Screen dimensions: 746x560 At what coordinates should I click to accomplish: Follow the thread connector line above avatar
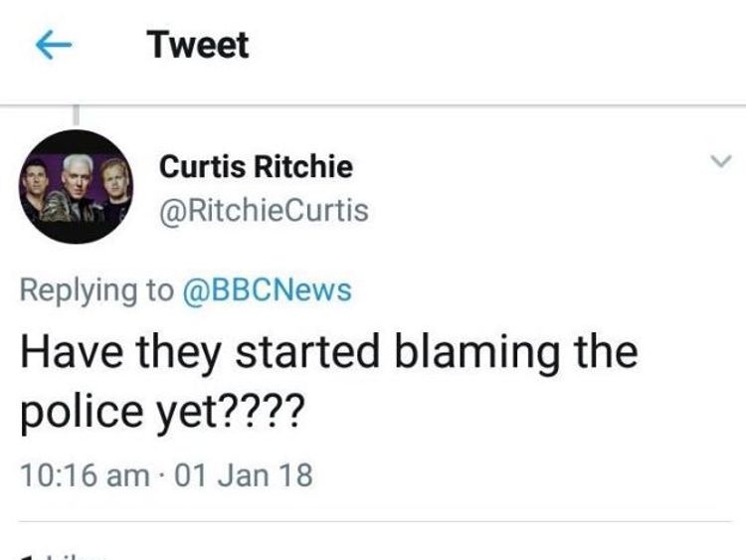point(76,115)
